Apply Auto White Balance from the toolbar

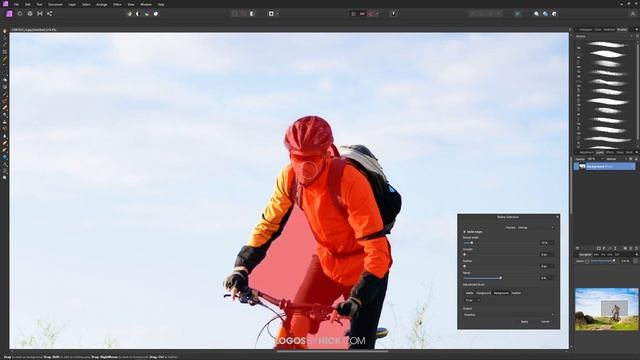pyautogui.click(x=156, y=13)
